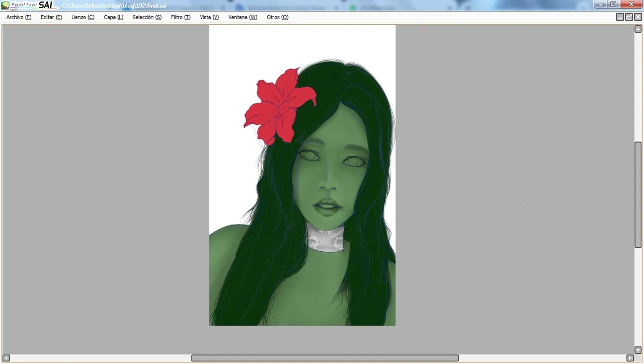644x364 pixels.
Task: Close the final.sai document window
Action: pos(638,17)
